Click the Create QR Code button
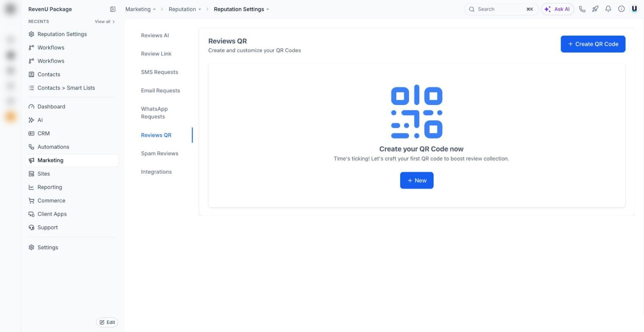The image size is (644, 332). 593,44
